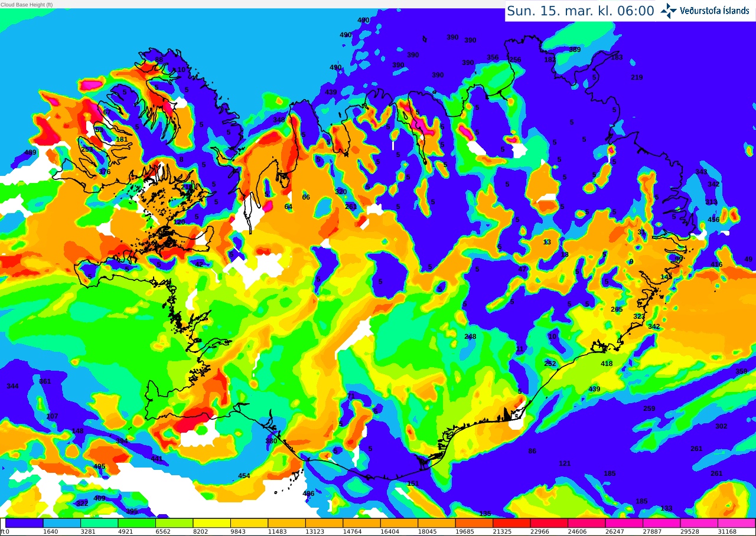Viewport: 756px width, 536px height.
Task: Select the Sun. 15. mar. kl. 06:00 timestamp
Action: [581, 11]
